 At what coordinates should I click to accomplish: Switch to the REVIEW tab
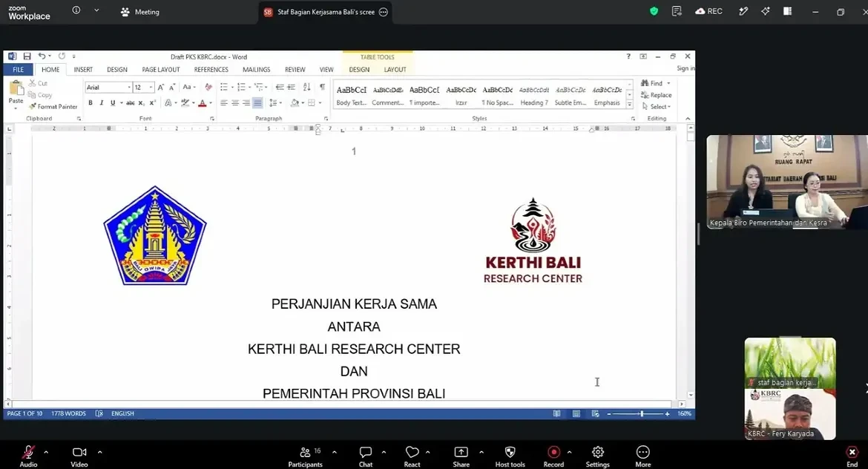(x=295, y=70)
